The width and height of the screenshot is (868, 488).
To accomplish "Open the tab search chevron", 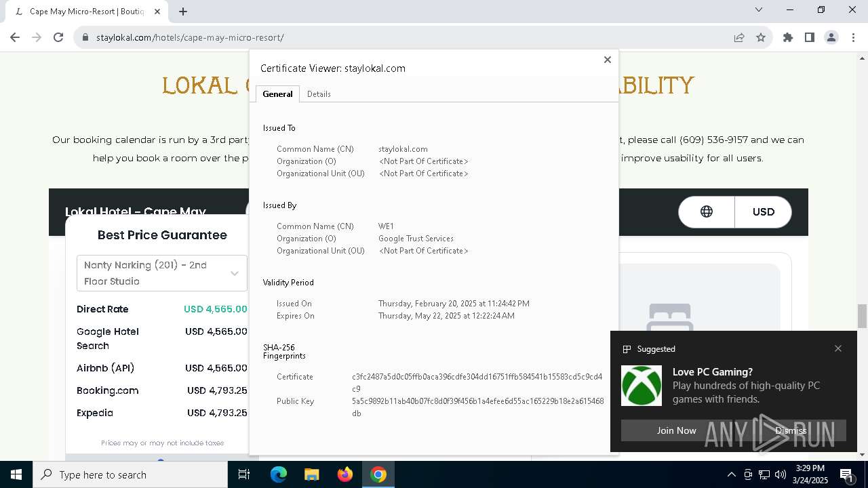I will (759, 9).
